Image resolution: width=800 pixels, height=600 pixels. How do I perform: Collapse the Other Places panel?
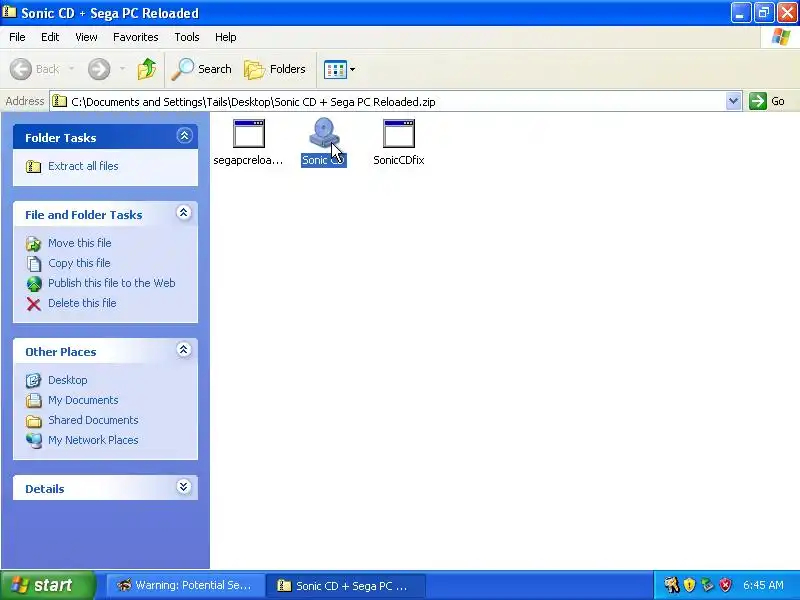pyautogui.click(x=184, y=349)
